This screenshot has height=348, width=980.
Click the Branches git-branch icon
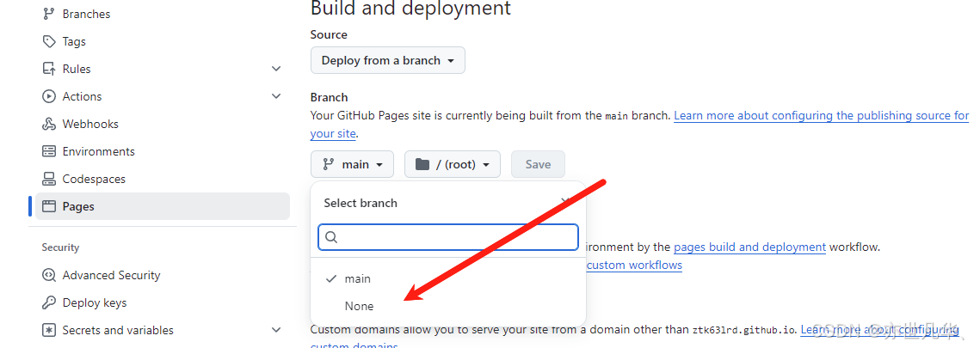[49, 14]
